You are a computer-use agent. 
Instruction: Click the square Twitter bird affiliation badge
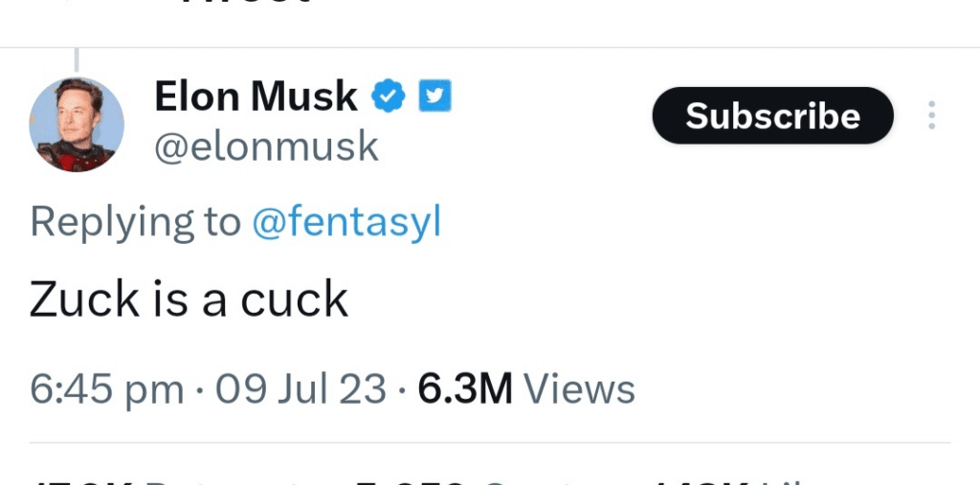coord(436,96)
